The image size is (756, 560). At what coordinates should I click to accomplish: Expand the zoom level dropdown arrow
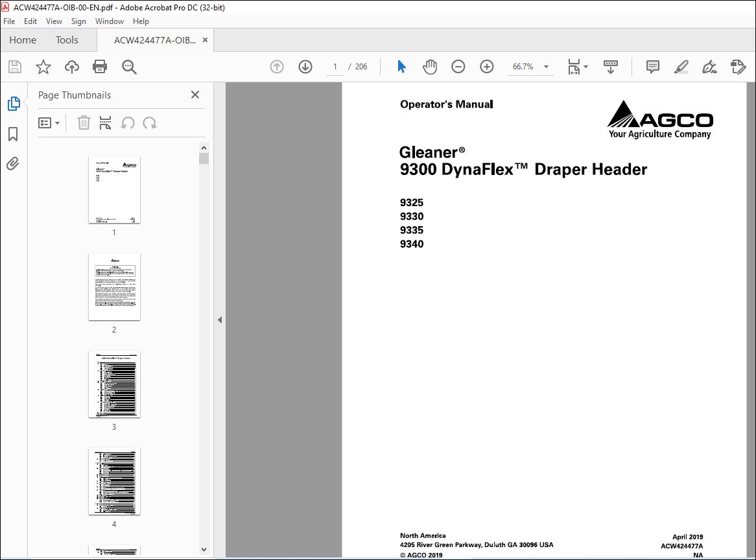click(547, 67)
